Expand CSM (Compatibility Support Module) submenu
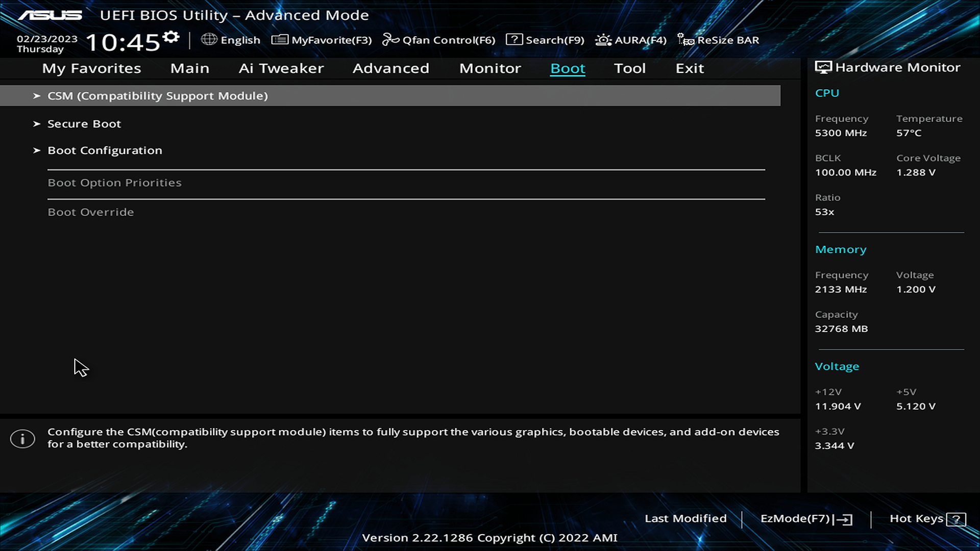The width and height of the screenshot is (980, 551). [157, 96]
